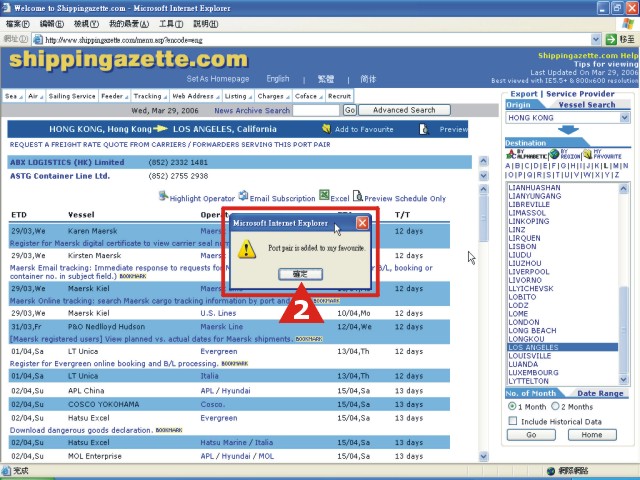This screenshot has width=640, height=480.
Task: Close the Microsoft Internet Explorer dialog
Action: (x=362, y=223)
